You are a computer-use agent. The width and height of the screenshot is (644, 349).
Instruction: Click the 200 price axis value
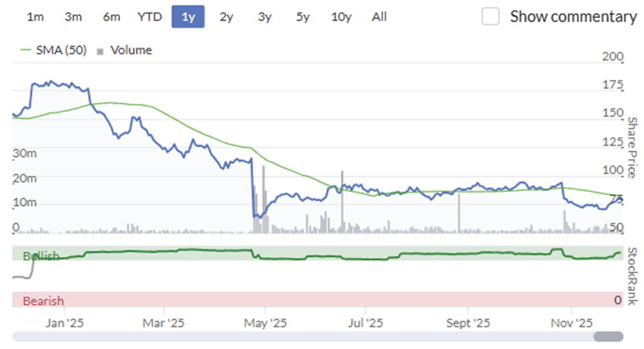coord(612,56)
